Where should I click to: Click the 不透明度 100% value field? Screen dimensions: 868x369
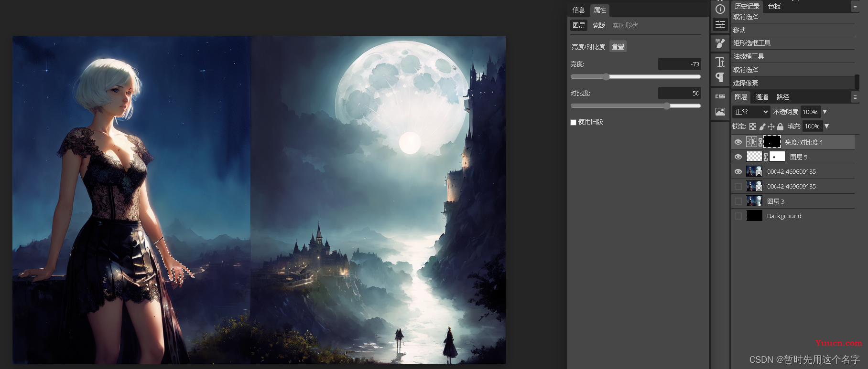point(810,112)
